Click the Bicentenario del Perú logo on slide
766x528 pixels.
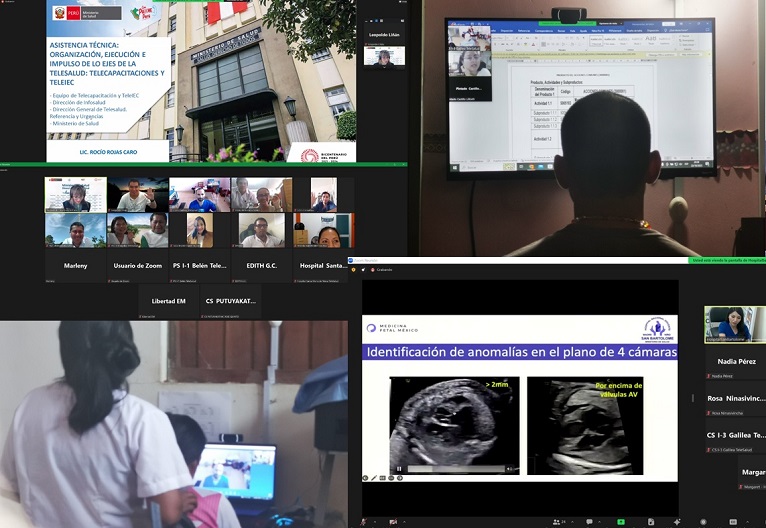[x=323, y=156]
